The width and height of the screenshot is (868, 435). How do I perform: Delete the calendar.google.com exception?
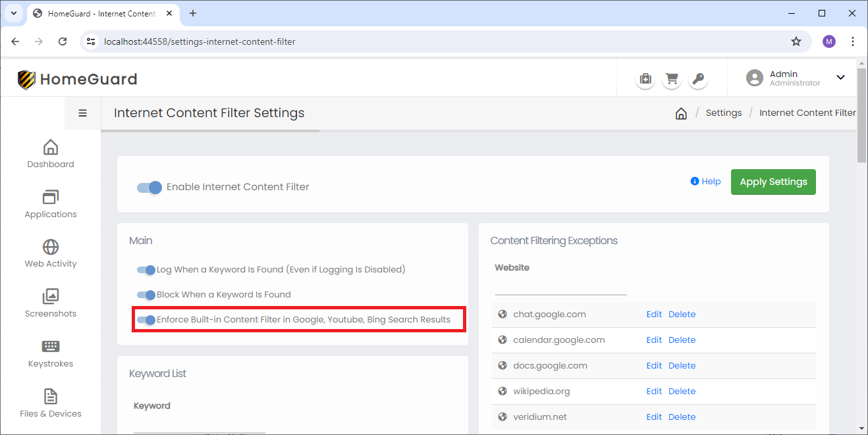(x=682, y=340)
